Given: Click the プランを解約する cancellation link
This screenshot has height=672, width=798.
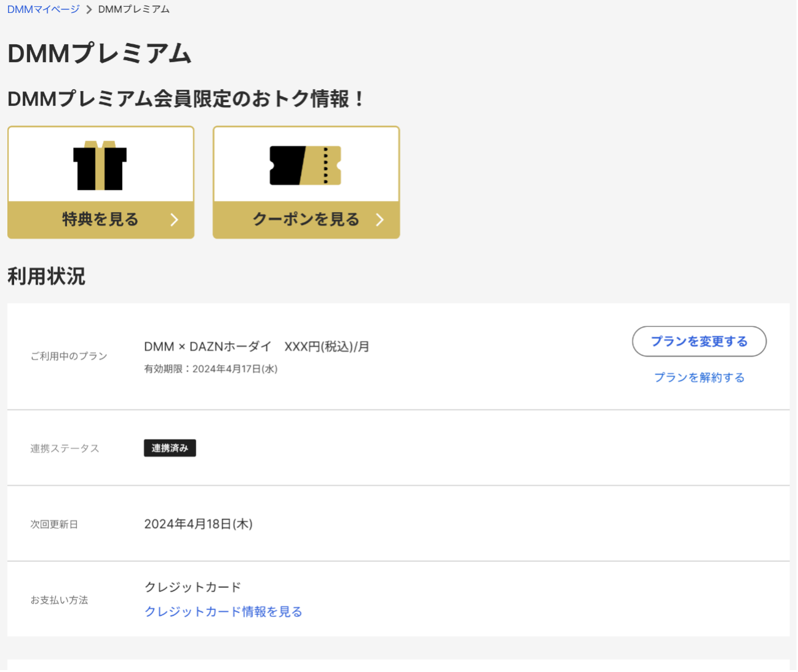Looking at the screenshot, I should 698,378.
